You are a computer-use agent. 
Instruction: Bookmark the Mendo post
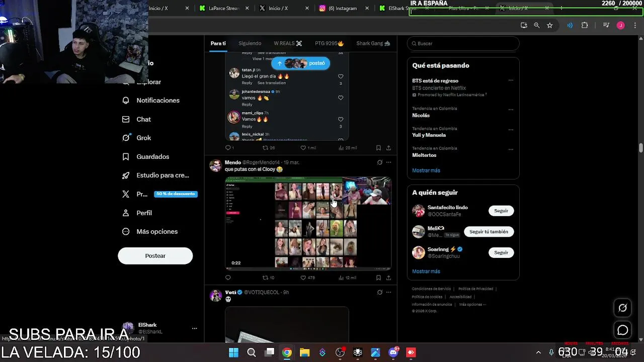[x=378, y=278]
